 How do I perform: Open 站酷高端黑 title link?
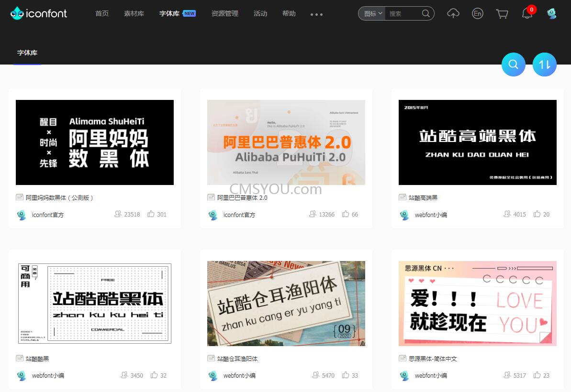423,197
